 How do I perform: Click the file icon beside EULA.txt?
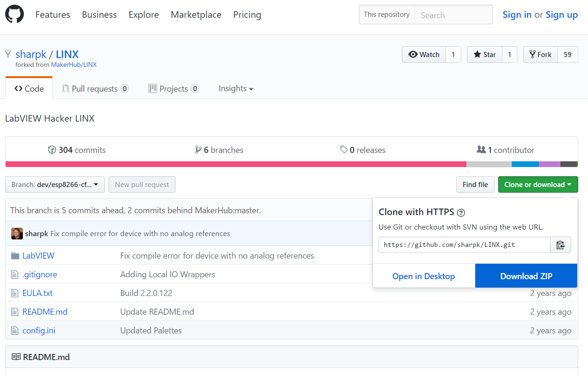15,293
